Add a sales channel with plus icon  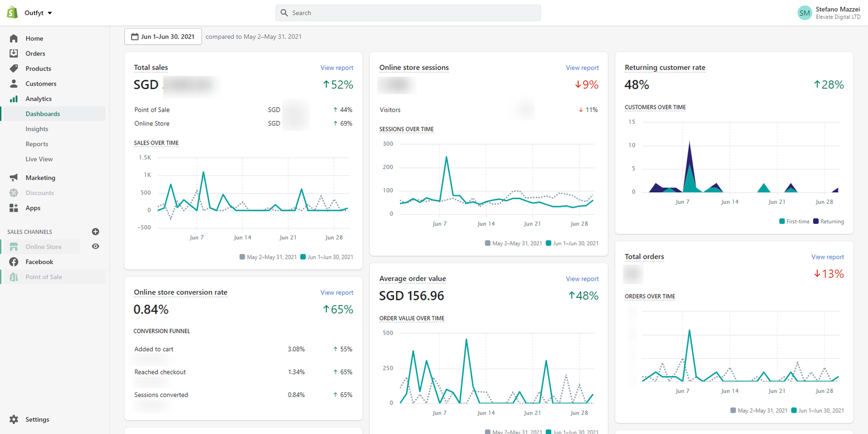coord(95,231)
